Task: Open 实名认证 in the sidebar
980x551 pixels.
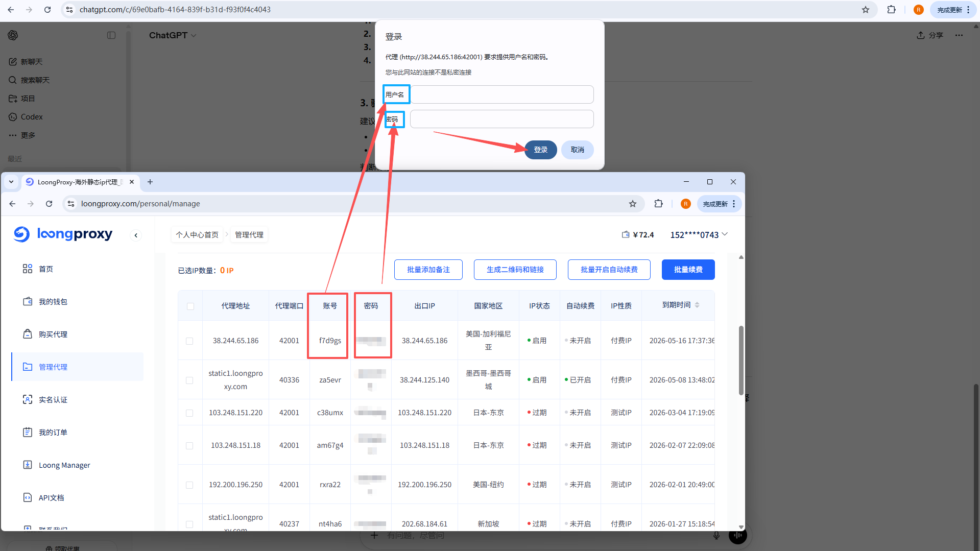Action: click(x=53, y=400)
